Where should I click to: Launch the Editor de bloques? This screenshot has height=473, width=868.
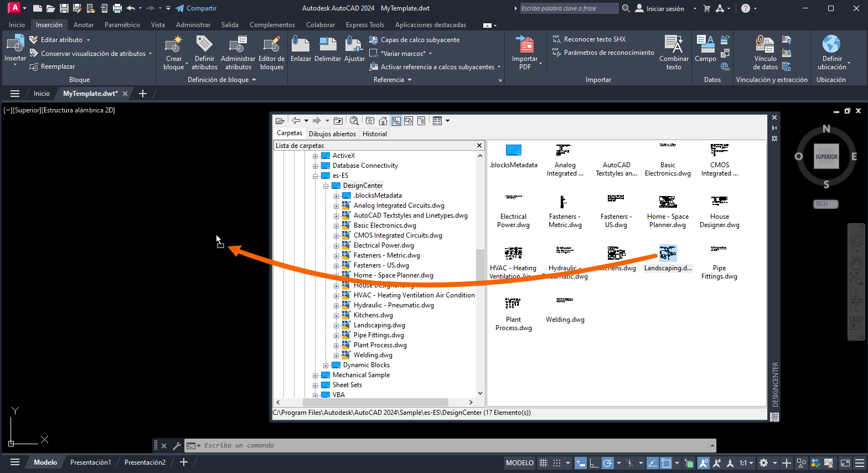coord(271,53)
